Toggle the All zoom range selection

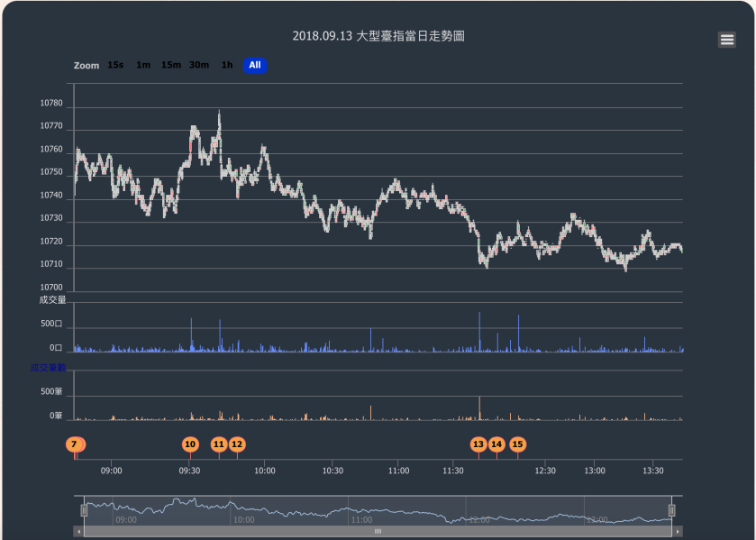point(254,65)
